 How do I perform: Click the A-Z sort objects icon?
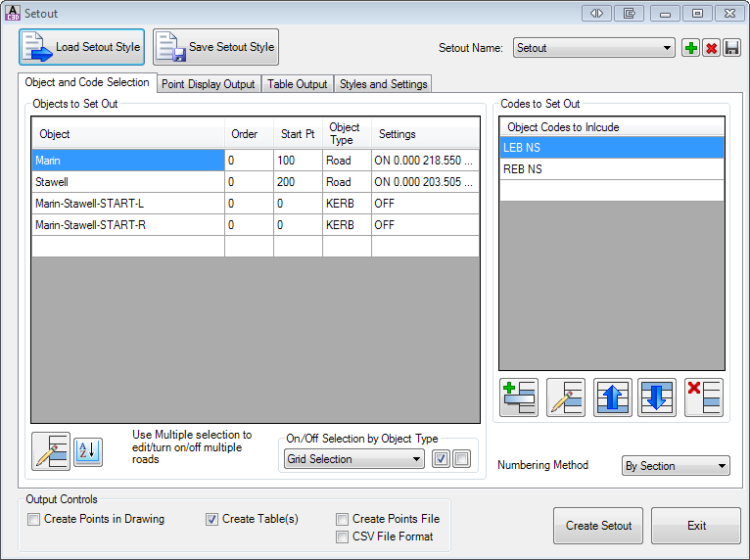tap(88, 451)
